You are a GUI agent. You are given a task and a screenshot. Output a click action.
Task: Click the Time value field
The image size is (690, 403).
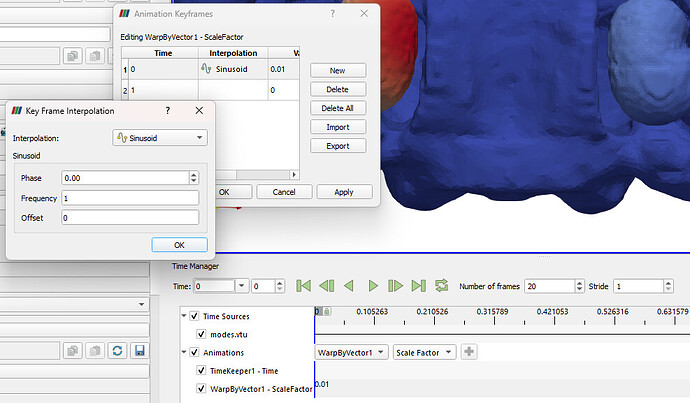[215, 286]
